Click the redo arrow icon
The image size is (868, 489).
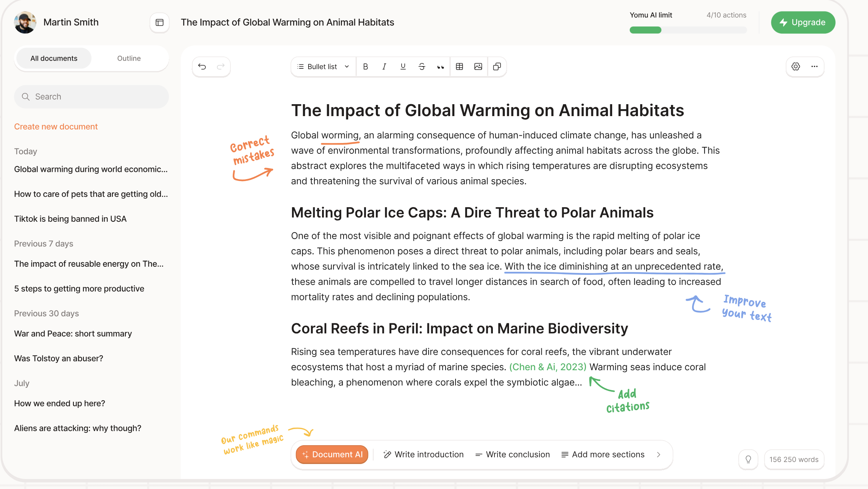(x=220, y=67)
